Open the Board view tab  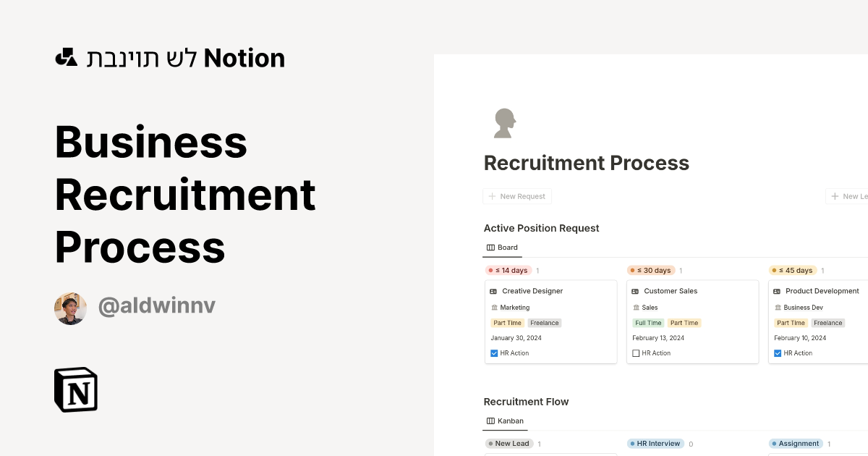click(502, 248)
